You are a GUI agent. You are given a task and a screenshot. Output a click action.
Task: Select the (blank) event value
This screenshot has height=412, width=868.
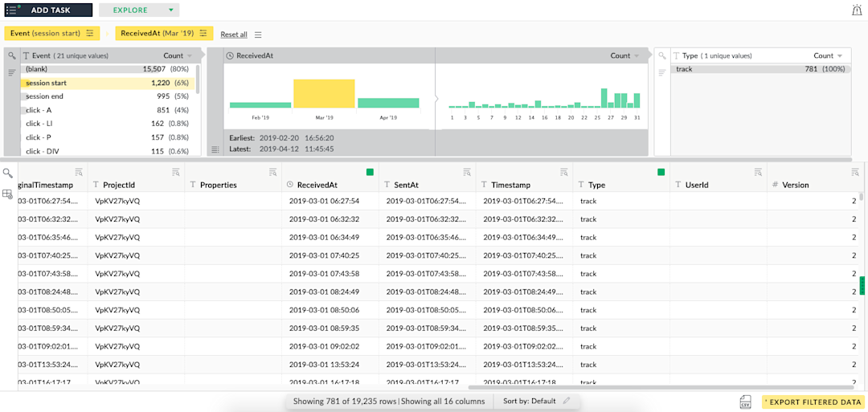[x=108, y=69]
